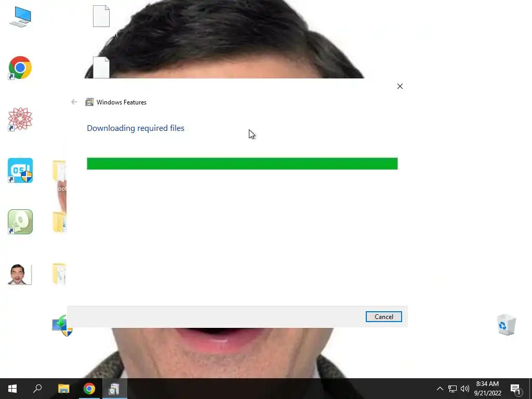Open the Windows Start menu
The image size is (532, 399).
click(x=12, y=389)
